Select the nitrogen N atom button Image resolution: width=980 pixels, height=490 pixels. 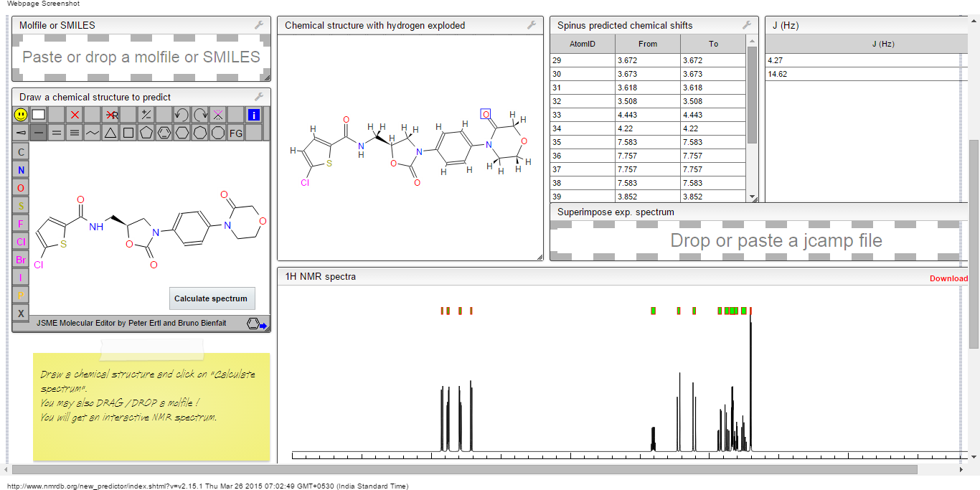(x=21, y=170)
